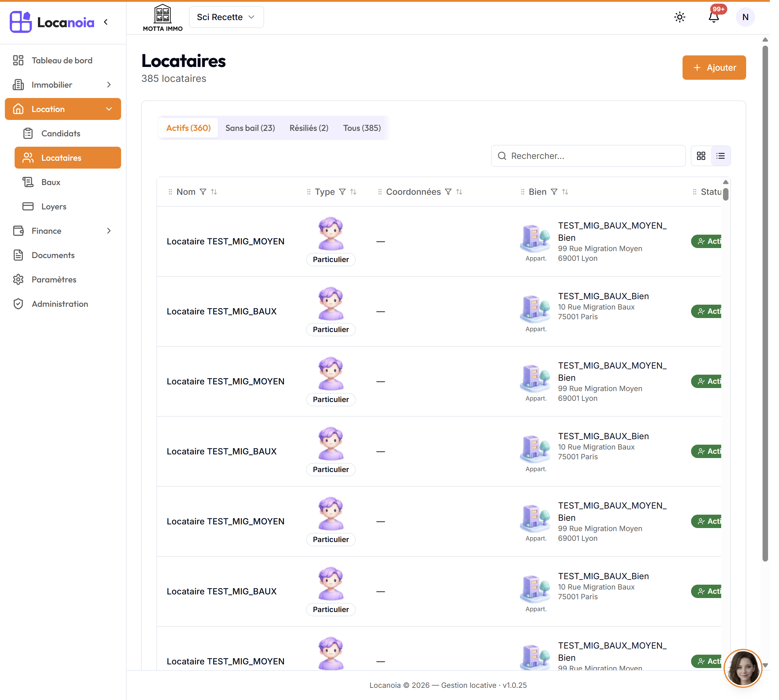Open notifications bell with 99+ badge
Image resolution: width=779 pixels, height=700 pixels.
714,17
